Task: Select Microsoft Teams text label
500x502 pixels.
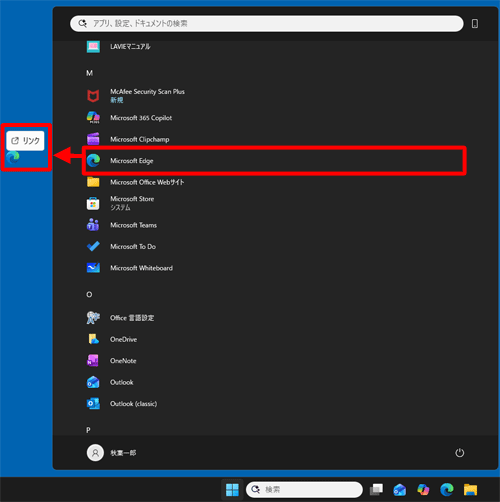Action: (133, 225)
